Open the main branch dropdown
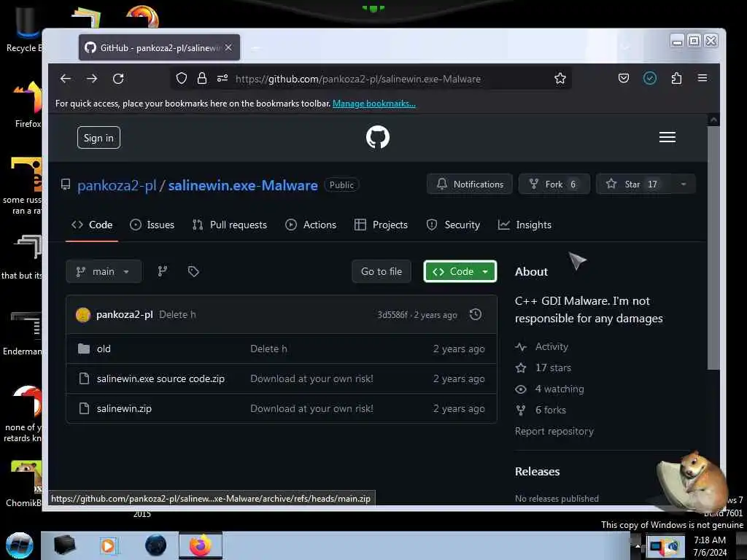747x560 pixels. tap(104, 271)
